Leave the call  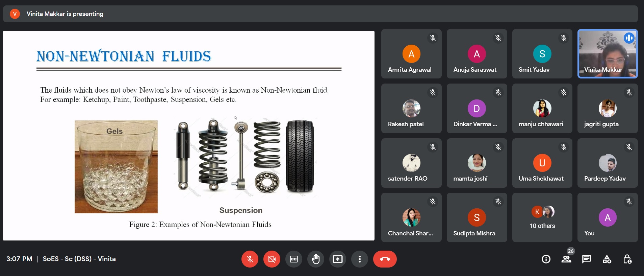click(x=385, y=259)
